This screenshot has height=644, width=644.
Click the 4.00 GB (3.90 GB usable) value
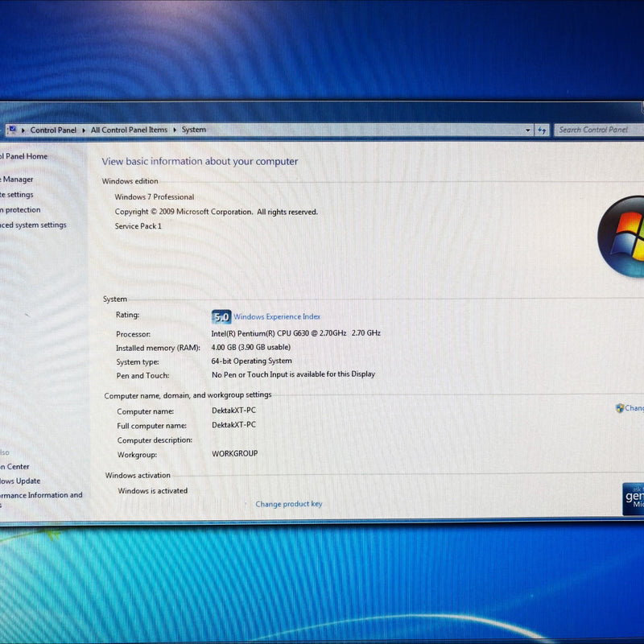251,347
